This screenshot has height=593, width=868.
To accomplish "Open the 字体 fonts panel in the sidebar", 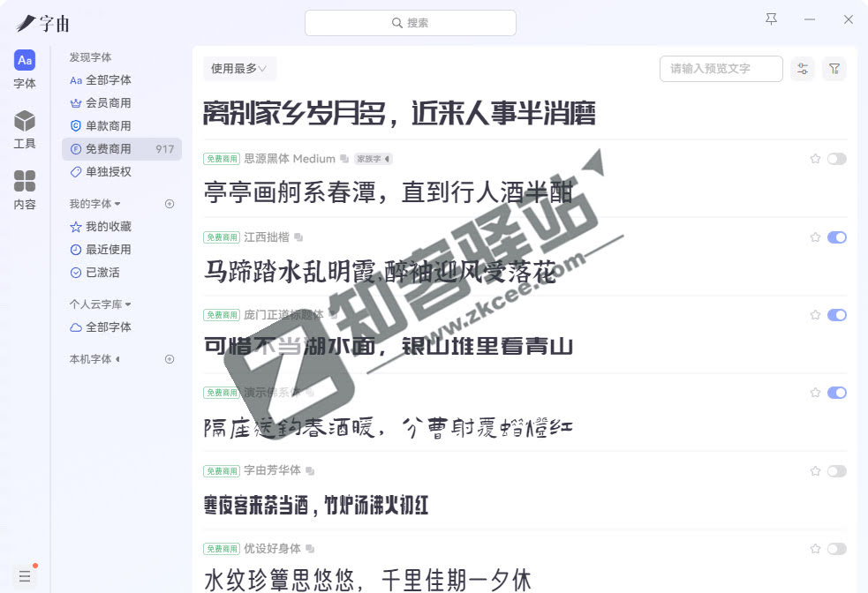I will (24, 68).
